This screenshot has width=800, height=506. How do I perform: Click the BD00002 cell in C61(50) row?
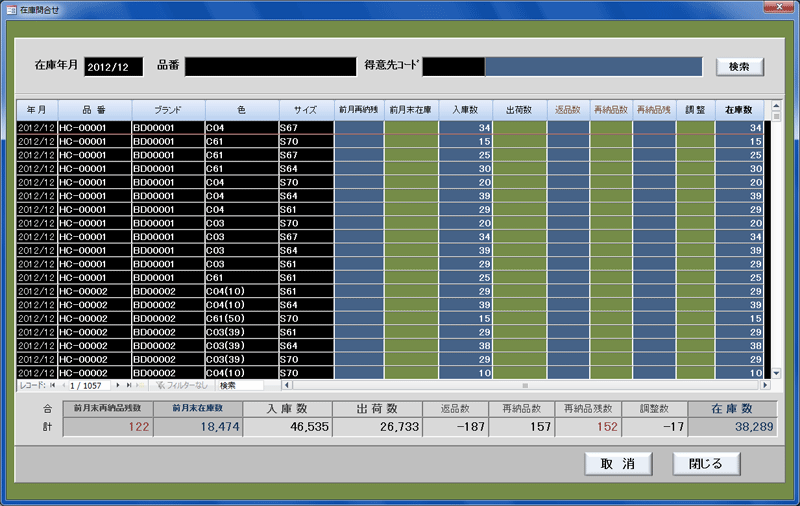click(x=168, y=318)
